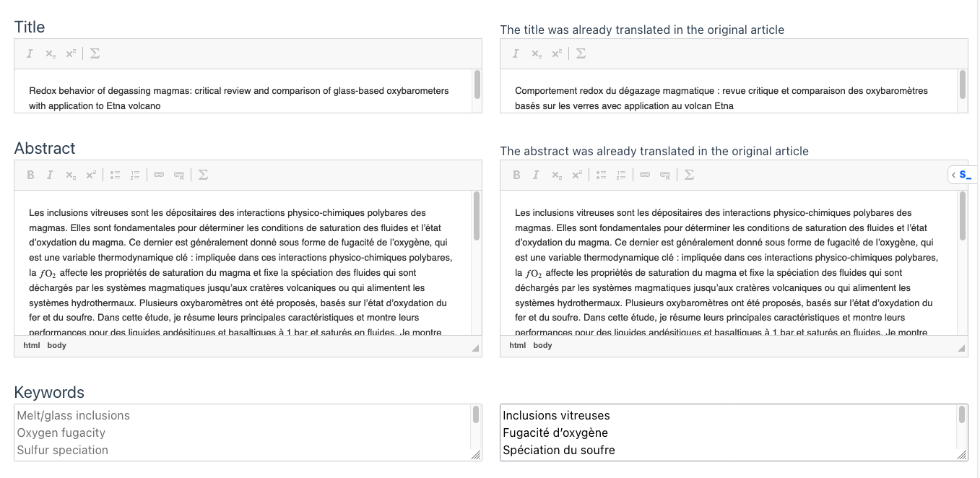The height and width of the screenshot is (478, 980).
Task: Insert numbered list in right abstract editor
Action: (x=620, y=175)
